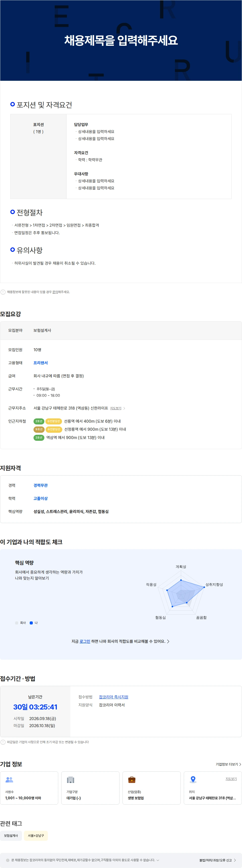The width and height of the screenshot is (242, 868).
Task: Open 잡코리아 즉시지원 application link
Action: (x=113, y=697)
